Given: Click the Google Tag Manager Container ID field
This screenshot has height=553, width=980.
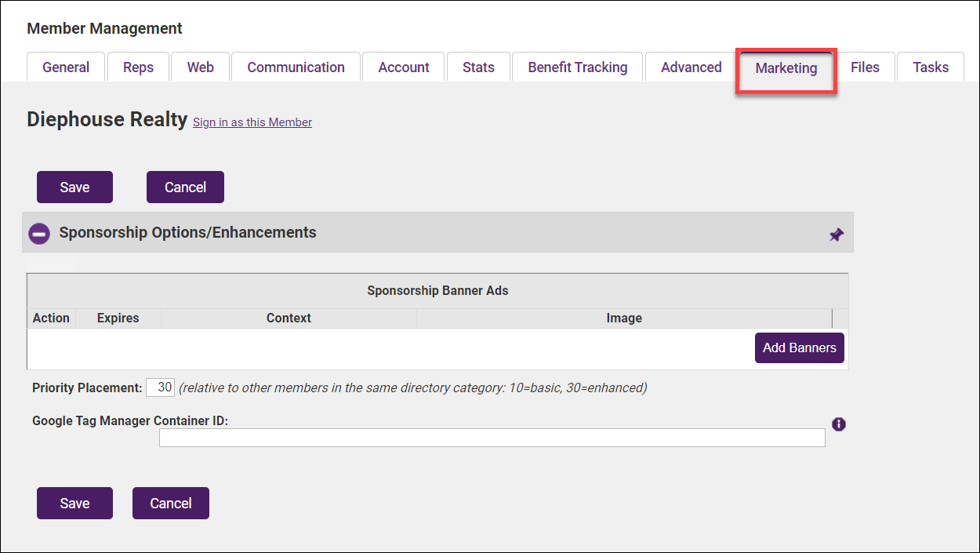Looking at the screenshot, I should pyautogui.click(x=492, y=438).
